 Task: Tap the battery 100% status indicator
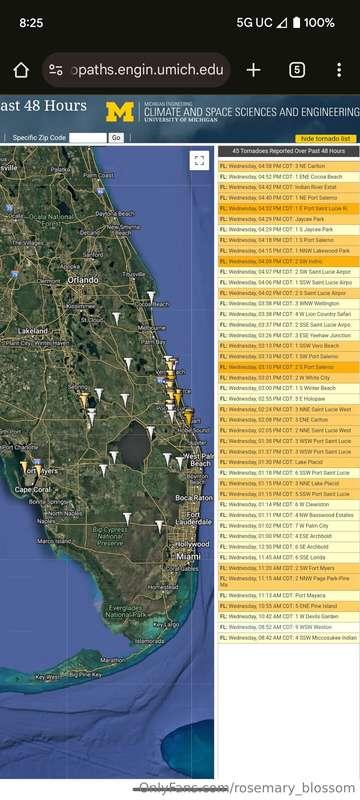[313, 23]
